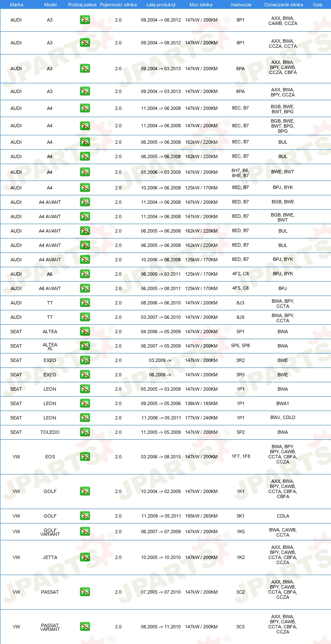Click the Marka column header

coord(16,5)
